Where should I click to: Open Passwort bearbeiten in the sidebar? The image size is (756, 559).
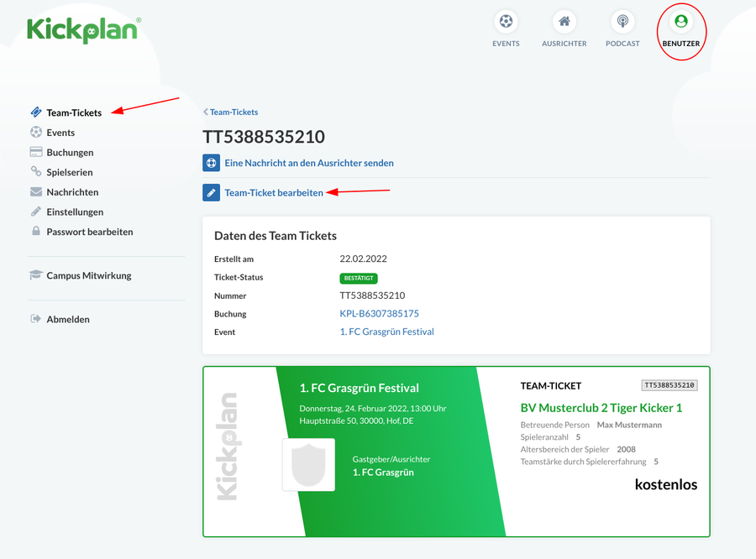pos(90,232)
